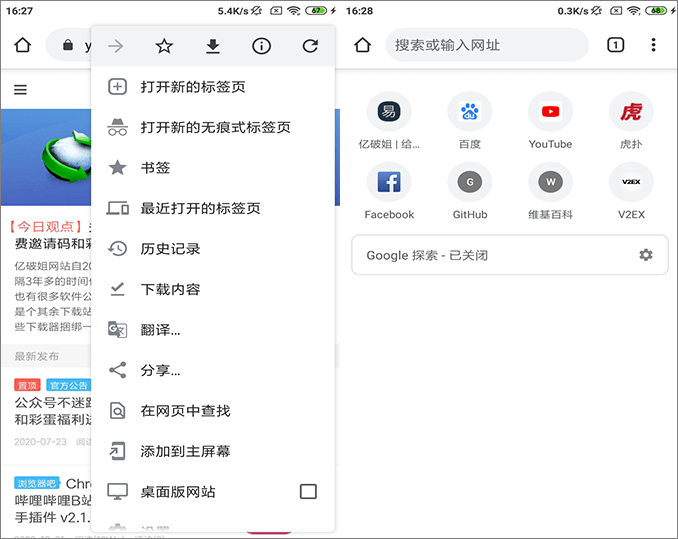The height and width of the screenshot is (539, 678).
Task: Click the 搜索或输入网址 address field
Action: pos(487,45)
